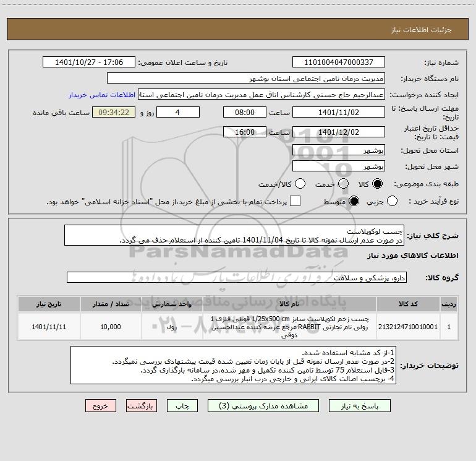Click the شهر محل تحویل field بوشهر
The width and height of the screenshot is (476, 461).
(339, 166)
